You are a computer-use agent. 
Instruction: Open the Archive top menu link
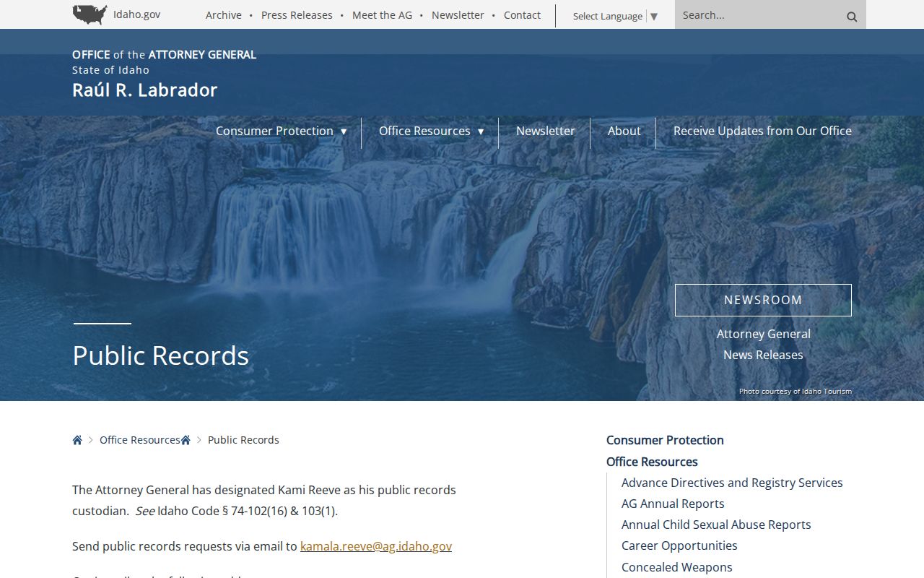224,15
